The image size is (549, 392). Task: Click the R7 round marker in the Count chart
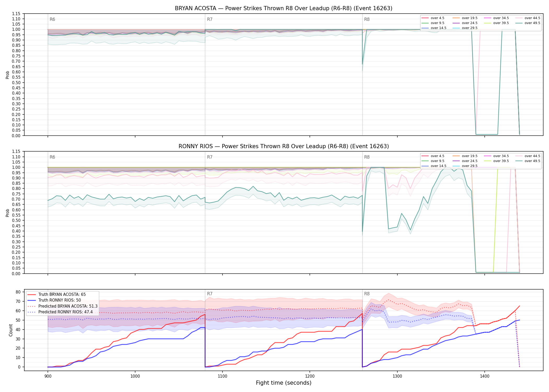[x=210, y=294]
